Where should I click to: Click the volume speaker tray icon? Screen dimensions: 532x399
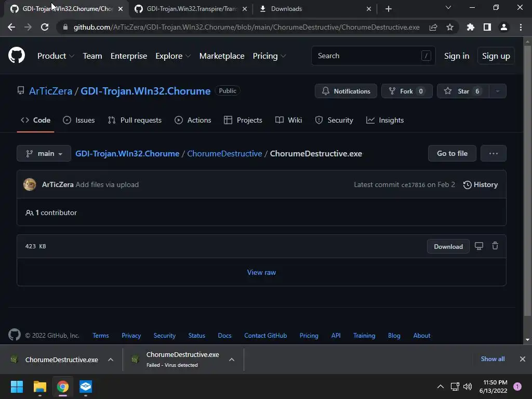468,387
